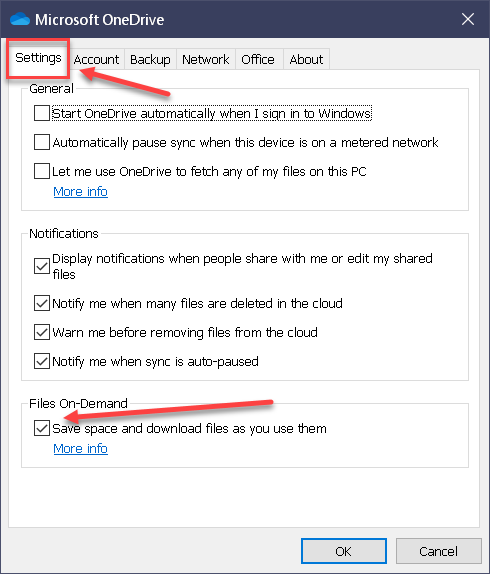Viewport: 490px width, 574px height.
Task: Show the About tab
Action: tap(306, 59)
